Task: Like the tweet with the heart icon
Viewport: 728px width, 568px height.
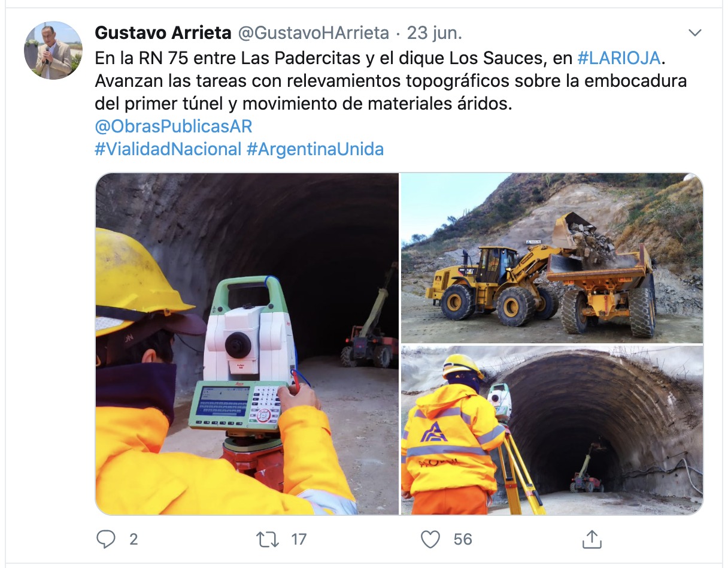Action: [430, 539]
